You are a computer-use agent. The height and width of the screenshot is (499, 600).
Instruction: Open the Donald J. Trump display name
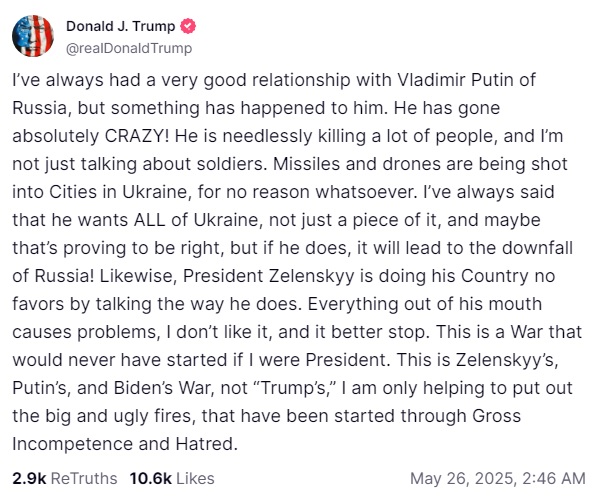(122, 27)
